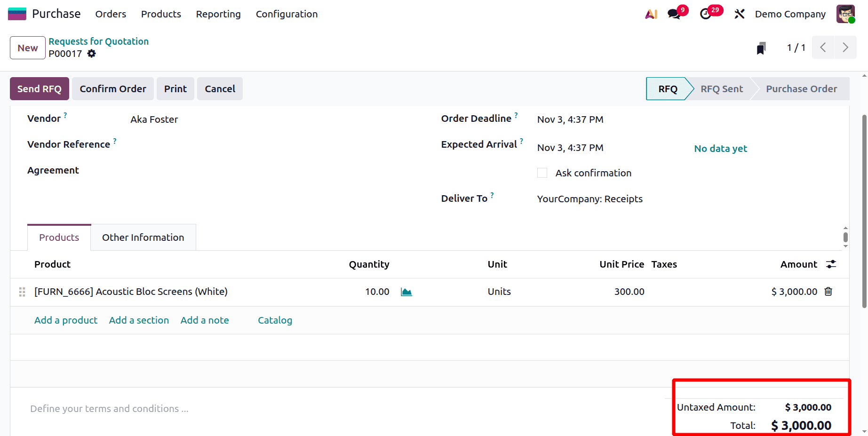The height and width of the screenshot is (436, 868).
Task: Click the next record chevron
Action: point(845,48)
